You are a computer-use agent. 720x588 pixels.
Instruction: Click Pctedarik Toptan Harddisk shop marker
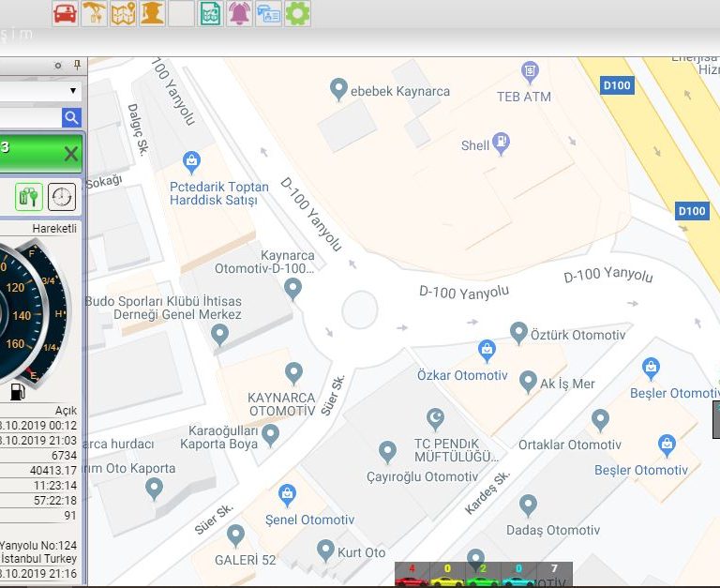[191, 162]
